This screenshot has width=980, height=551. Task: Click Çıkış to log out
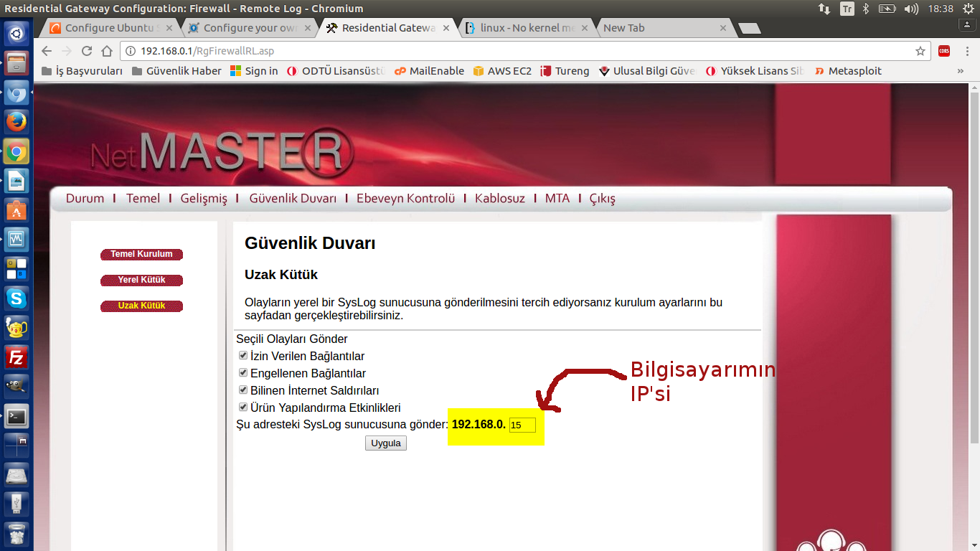(603, 198)
